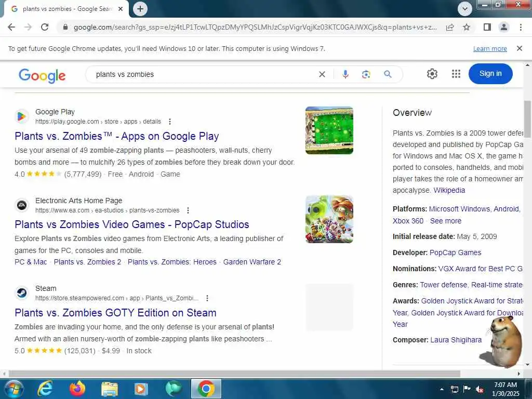The height and width of the screenshot is (399, 532).
Task: Open the Microsoft Windows platform link
Action: [x=459, y=209]
